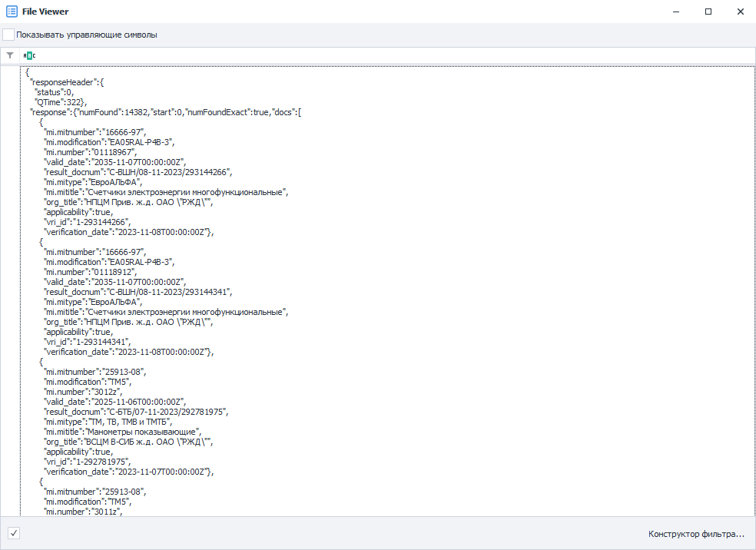
Task: Select the line with Манометры показывающие
Action: (x=122, y=432)
